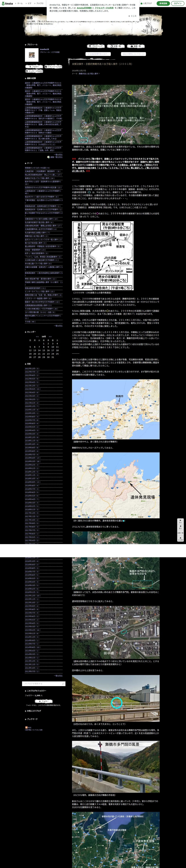Open ピグ from the top navigation
This screenshot has width=186, height=868.
coord(29,3)
